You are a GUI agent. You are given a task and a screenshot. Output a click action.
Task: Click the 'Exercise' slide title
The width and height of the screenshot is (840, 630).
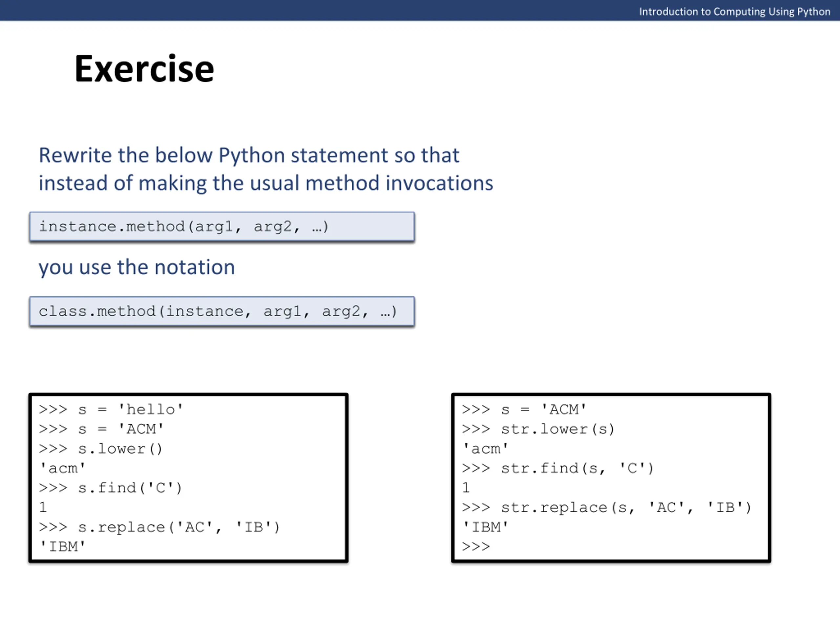(144, 68)
